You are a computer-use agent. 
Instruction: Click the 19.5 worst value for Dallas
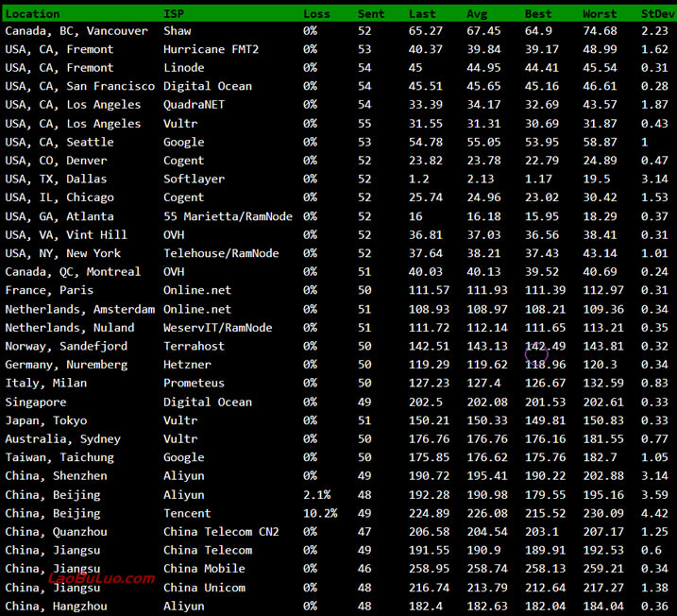597,180
